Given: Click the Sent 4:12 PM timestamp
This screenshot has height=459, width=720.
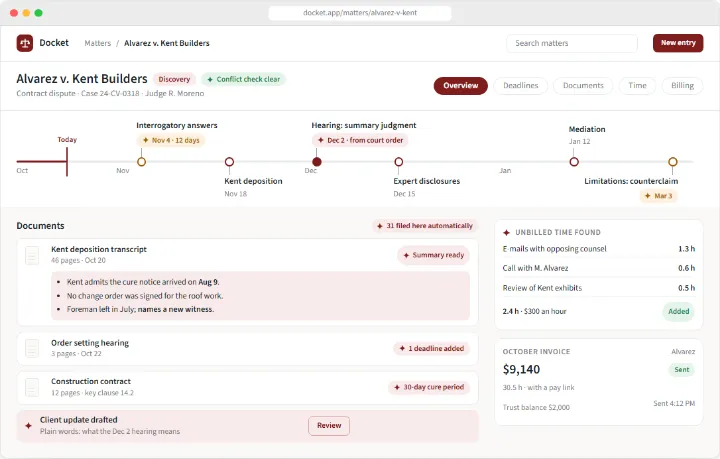Looking at the screenshot, I should coord(674,403).
